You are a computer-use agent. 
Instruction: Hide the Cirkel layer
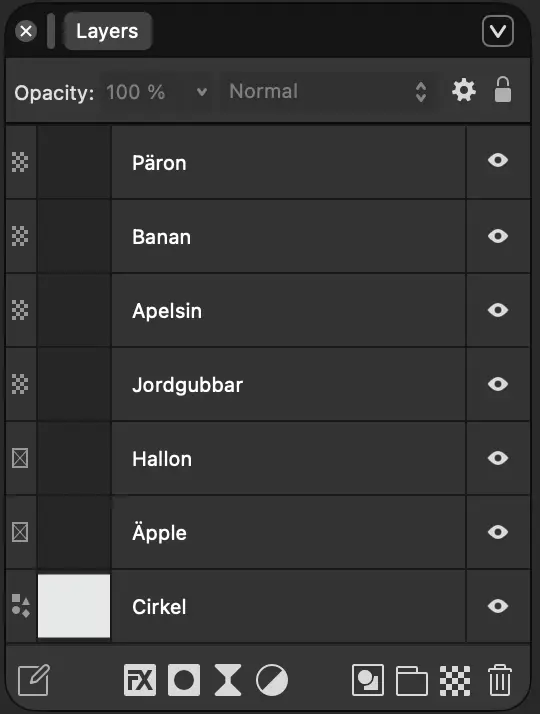[498, 606]
